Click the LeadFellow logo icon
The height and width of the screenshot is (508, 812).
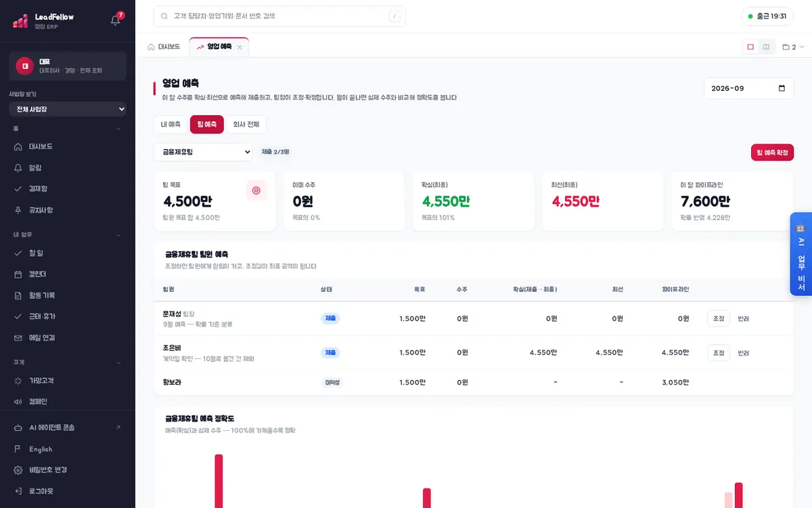pos(20,21)
